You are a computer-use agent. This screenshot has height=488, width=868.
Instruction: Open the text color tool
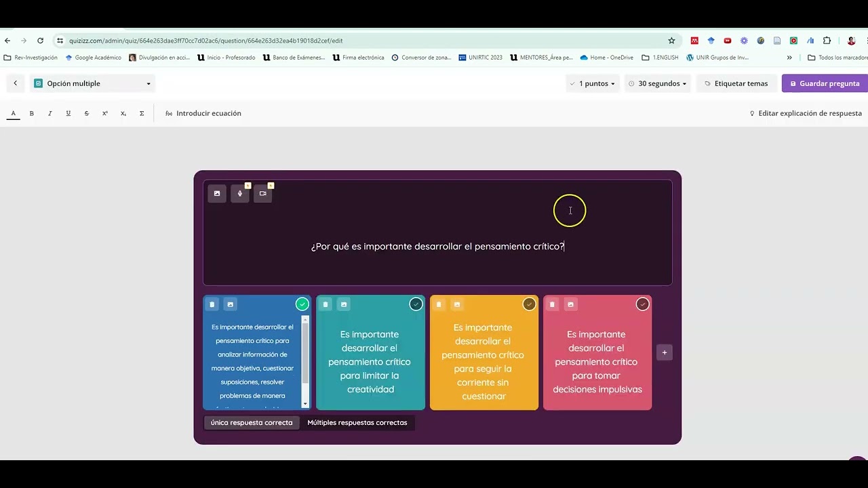click(x=13, y=113)
